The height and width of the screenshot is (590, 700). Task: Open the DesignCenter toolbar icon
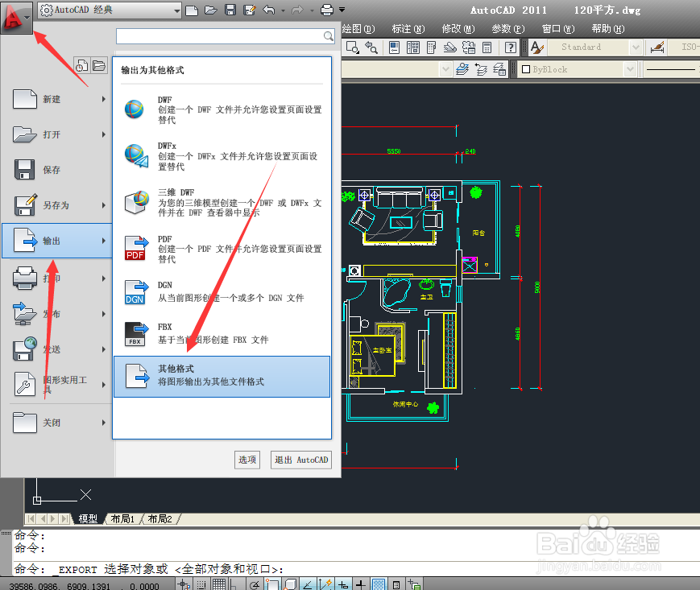(x=413, y=47)
